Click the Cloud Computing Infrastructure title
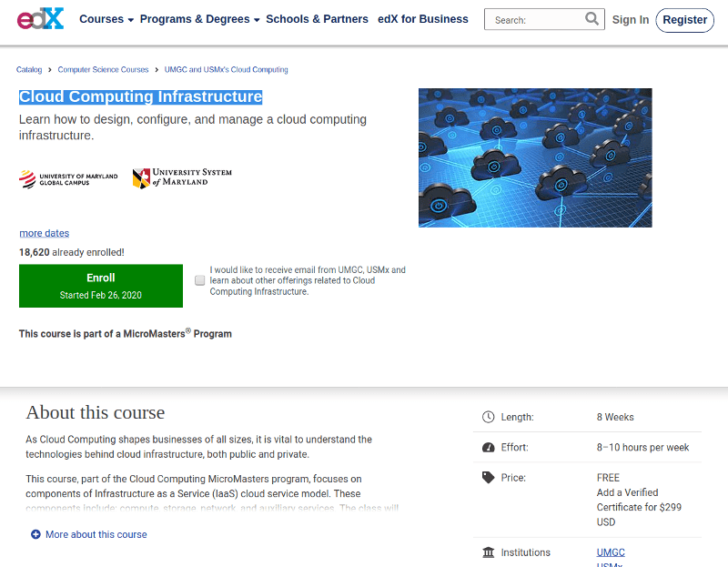Screen dimensions: 728x567 pyautogui.click(x=141, y=96)
